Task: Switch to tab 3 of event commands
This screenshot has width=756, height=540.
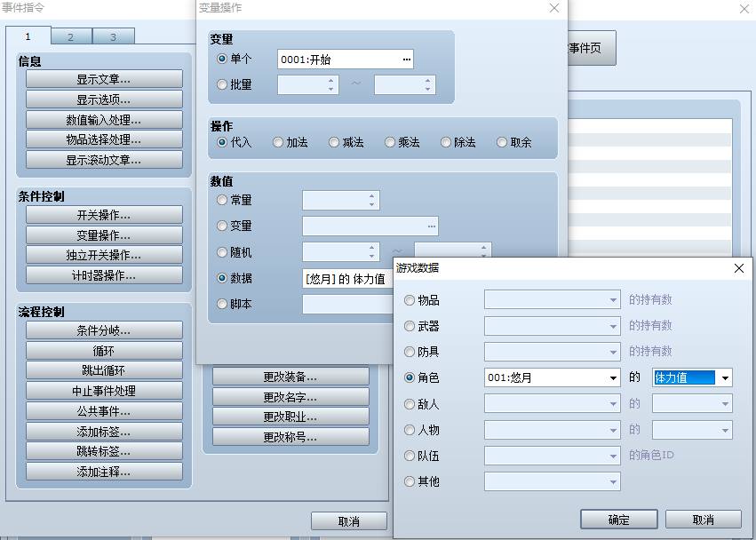Action: point(114,37)
